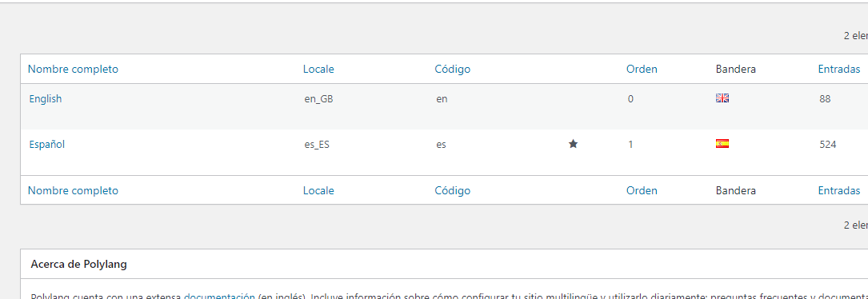Click Orden in the table footer
The height and width of the screenshot is (299, 868).
coord(642,190)
